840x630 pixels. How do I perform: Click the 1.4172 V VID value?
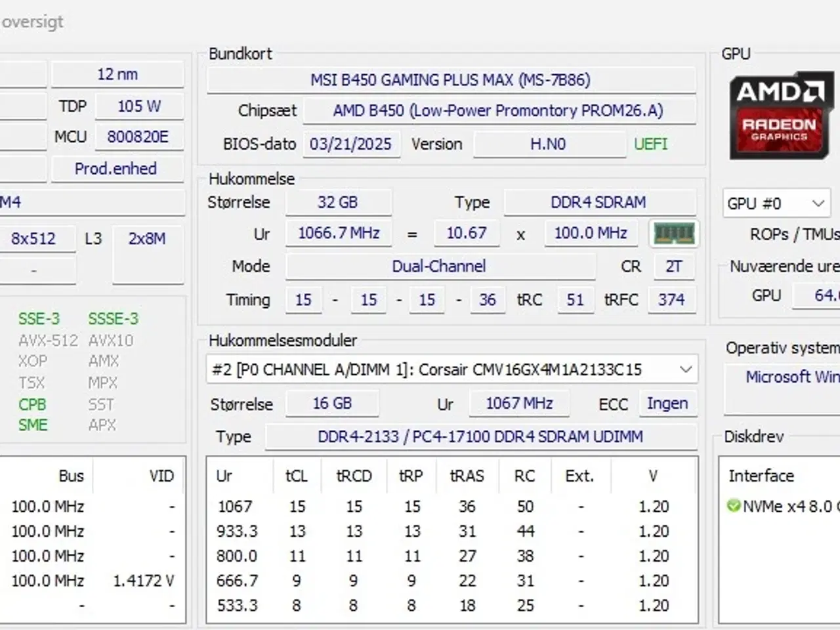point(143,581)
